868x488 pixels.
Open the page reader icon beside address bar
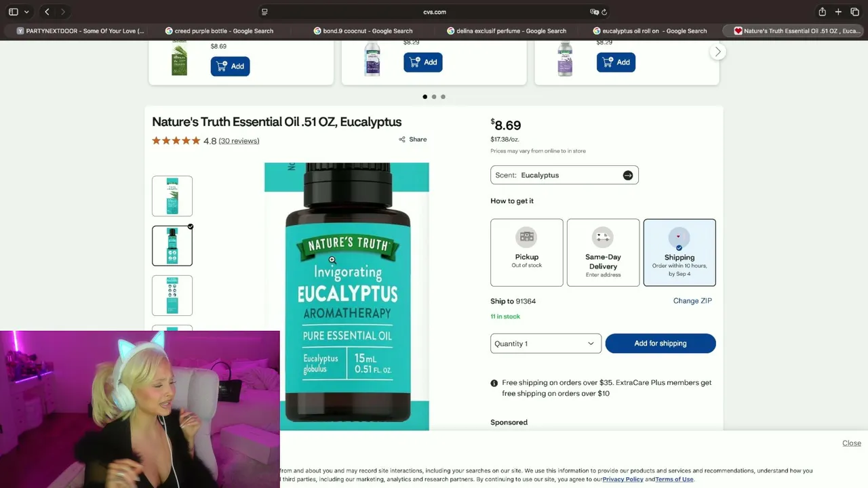tap(264, 12)
